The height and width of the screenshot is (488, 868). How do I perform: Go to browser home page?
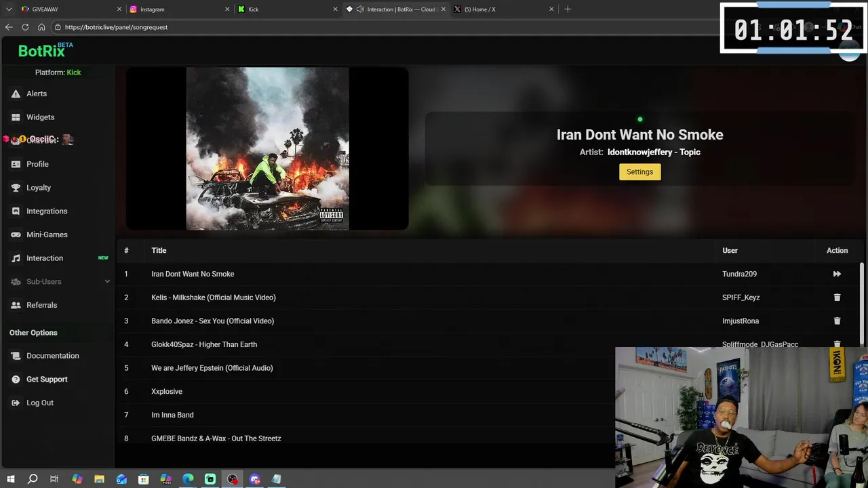point(41,27)
